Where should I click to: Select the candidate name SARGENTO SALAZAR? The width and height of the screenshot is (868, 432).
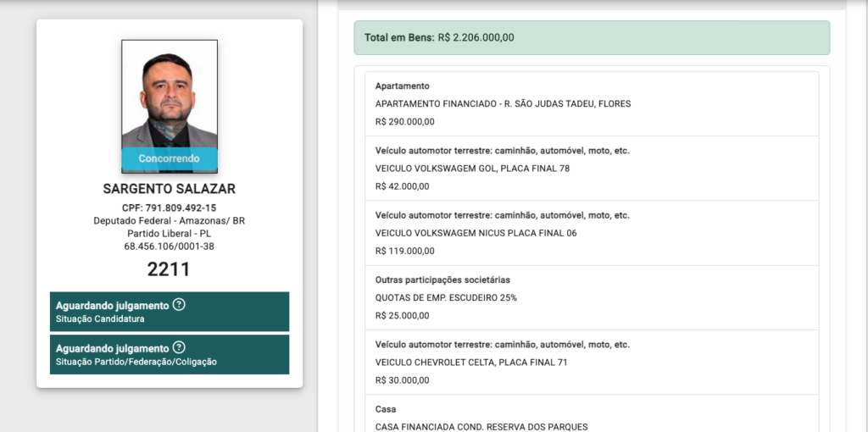tap(170, 189)
